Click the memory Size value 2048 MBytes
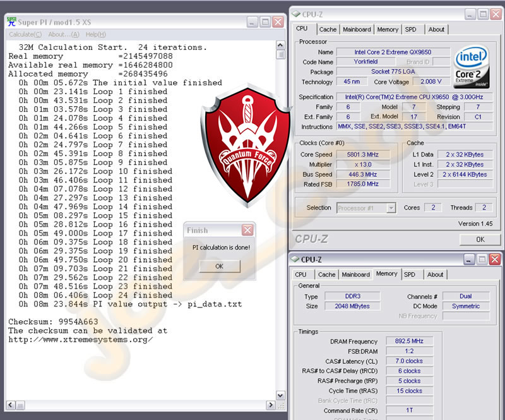The height and width of the screenshot is (420, 505). (x=353, y=306)
